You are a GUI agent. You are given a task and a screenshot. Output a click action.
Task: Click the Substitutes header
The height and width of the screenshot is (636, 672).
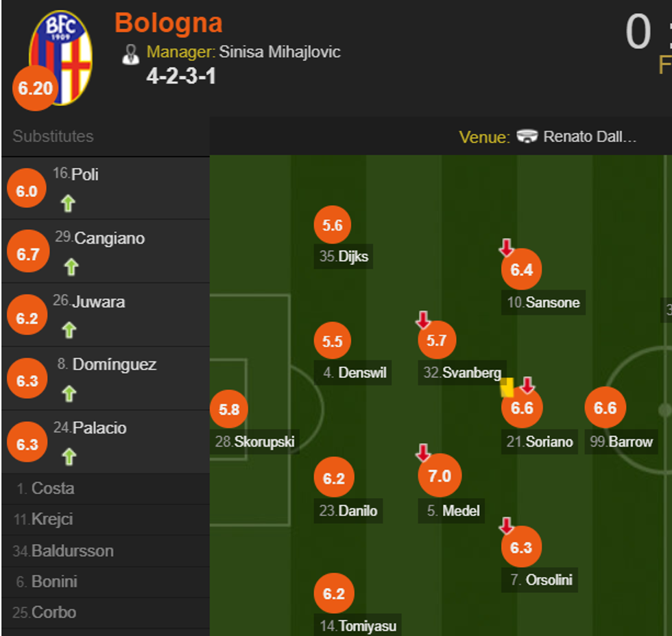click(53, 136)
